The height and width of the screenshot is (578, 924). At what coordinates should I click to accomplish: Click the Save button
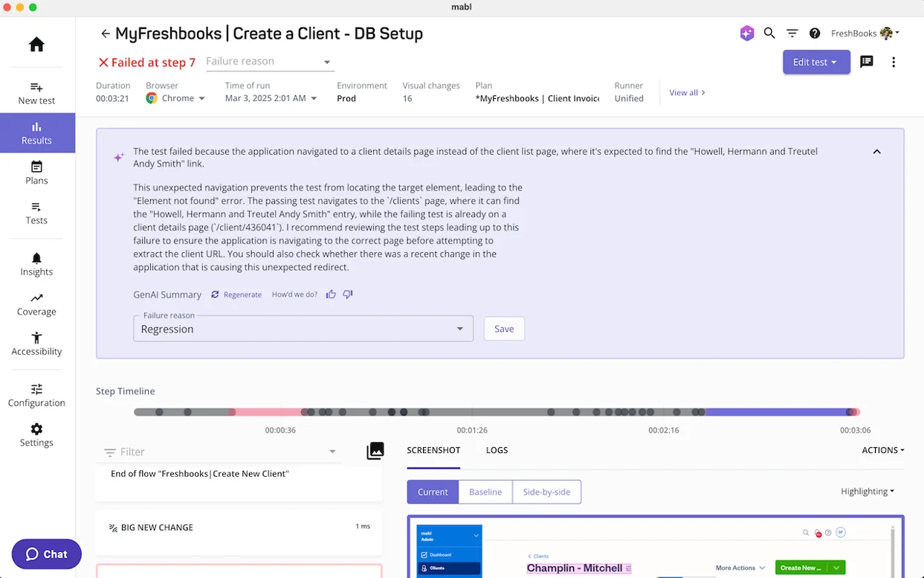click(504, 329)
